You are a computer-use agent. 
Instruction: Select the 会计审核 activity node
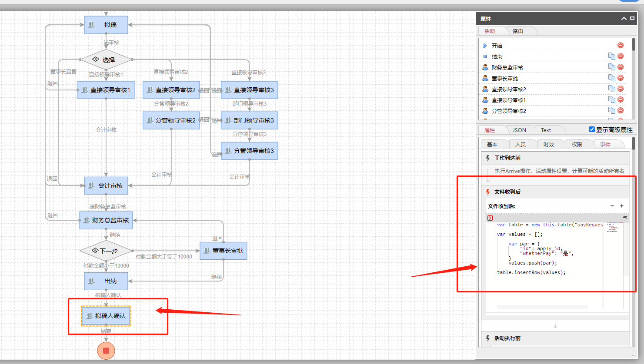(x=106, y=185)
